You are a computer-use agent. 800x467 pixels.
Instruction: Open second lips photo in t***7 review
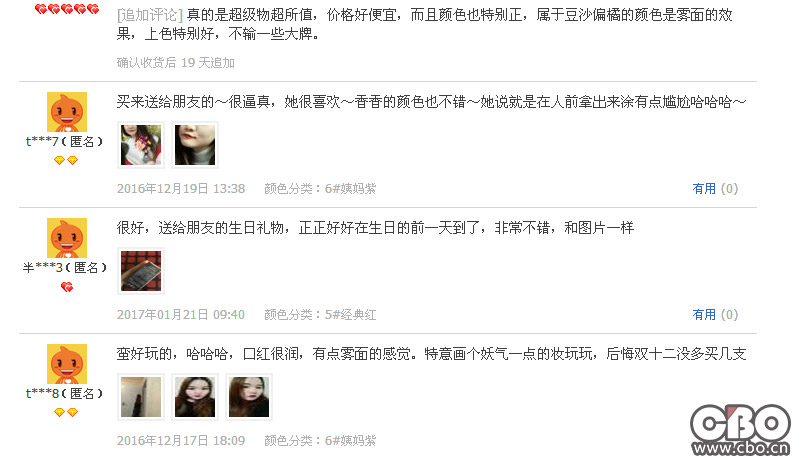point(195,145)
